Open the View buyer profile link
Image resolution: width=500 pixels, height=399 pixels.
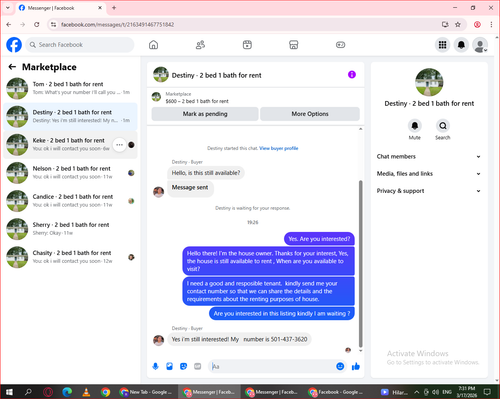tap(279, 148)
